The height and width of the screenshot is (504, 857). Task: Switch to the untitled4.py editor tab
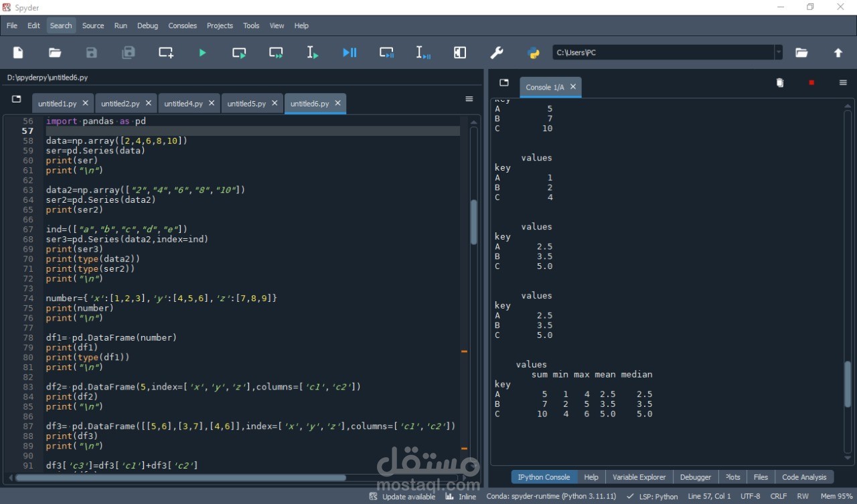click(x=183, y=104)
